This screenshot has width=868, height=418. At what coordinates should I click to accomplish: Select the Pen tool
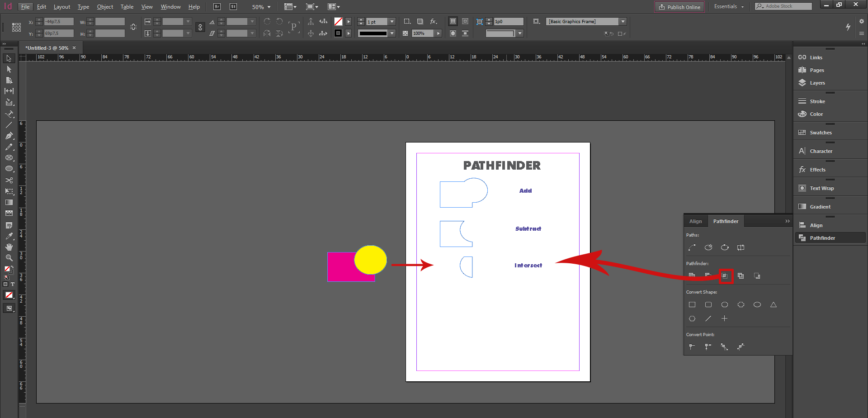pos(9,136)
